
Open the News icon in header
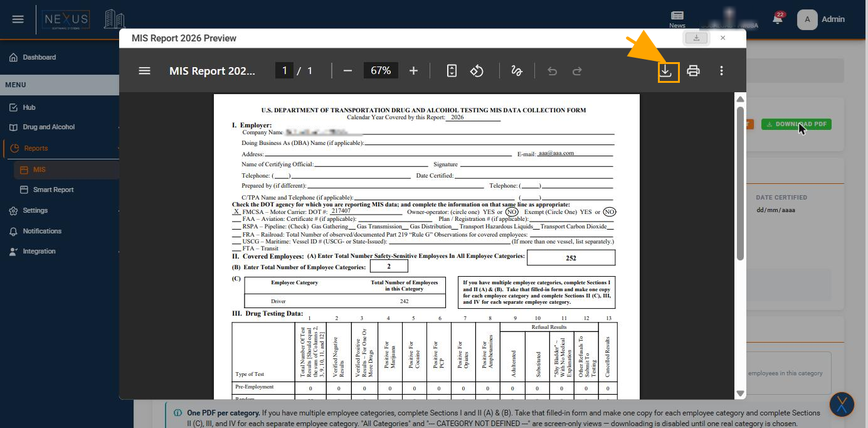pyautogui.click(x=677, y=19)
